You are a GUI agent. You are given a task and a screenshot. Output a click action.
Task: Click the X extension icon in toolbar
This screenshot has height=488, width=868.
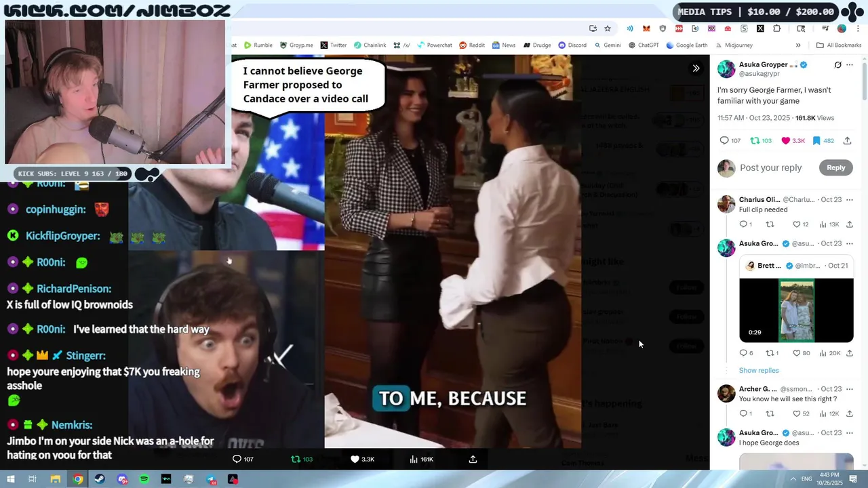tap(760, 28)
